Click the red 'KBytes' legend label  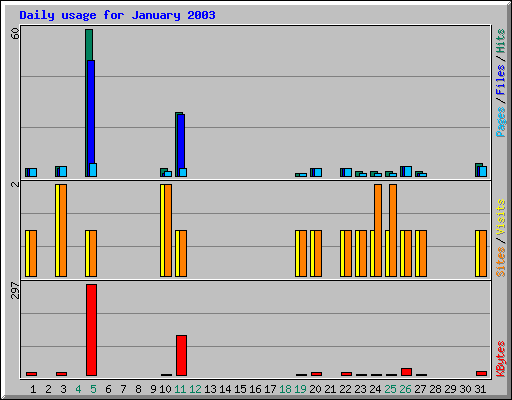(500, 359)
